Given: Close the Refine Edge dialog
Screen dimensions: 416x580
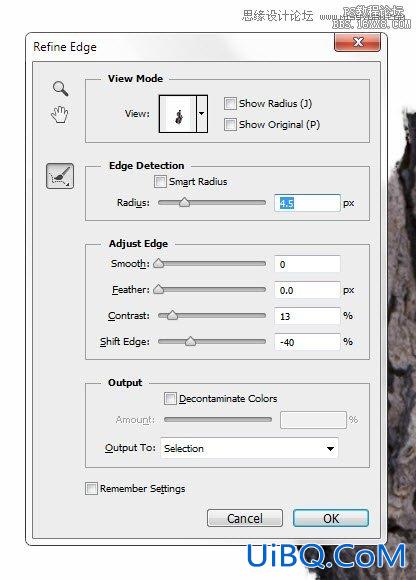Looking at the screenshot, I should click(x=358, y=42).
